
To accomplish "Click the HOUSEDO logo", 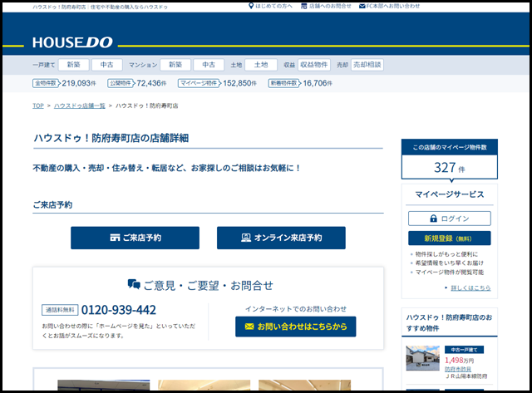I will pyautogui.click(x=72, y=42).
